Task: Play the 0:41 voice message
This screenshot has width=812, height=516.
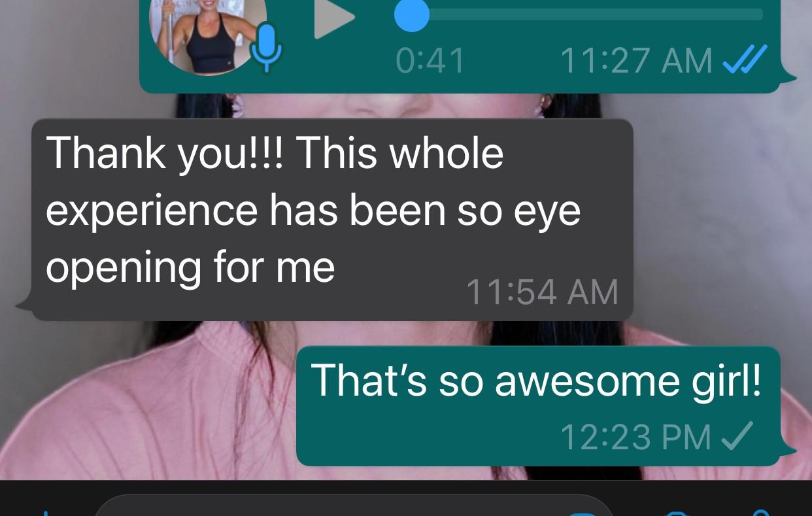Action: [x=333, y=18]
